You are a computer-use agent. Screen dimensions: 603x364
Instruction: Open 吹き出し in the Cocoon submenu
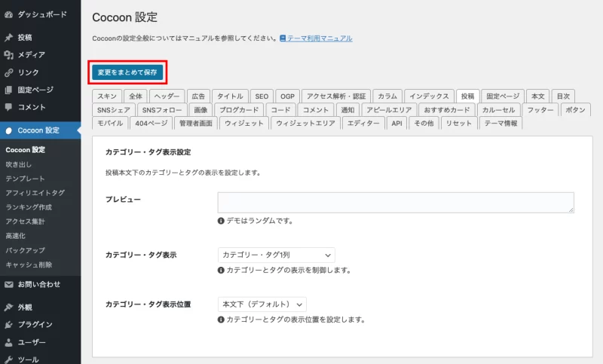pos(20,164)
